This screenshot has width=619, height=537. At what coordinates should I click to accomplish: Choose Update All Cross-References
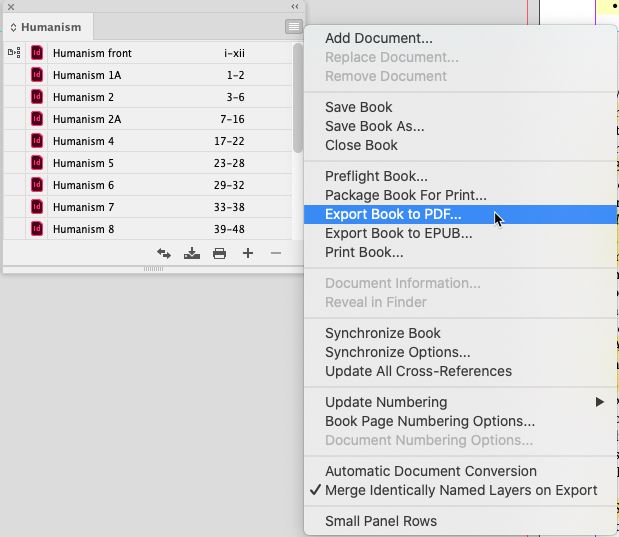click(461, 371)
